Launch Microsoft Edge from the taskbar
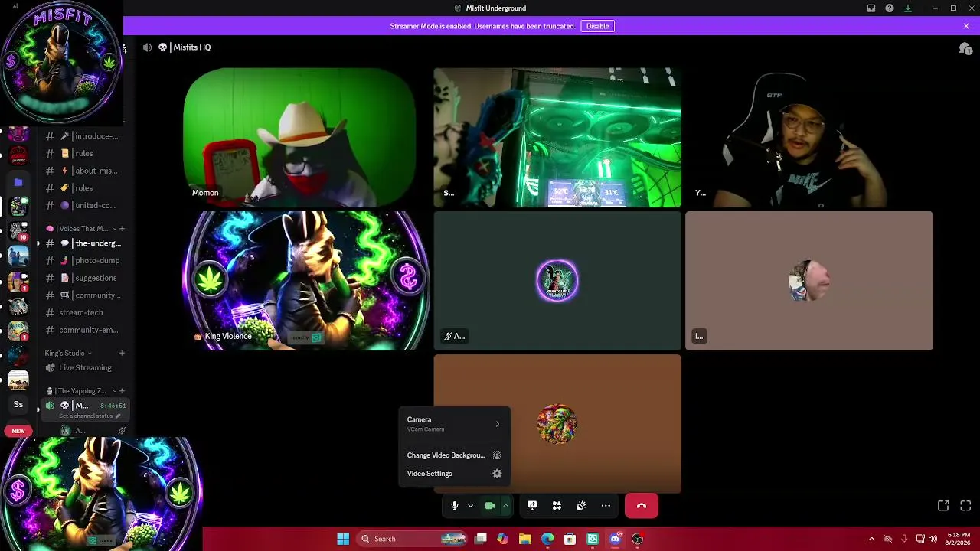The width and height of the screenshot is (980, 551). pos(547,539)
